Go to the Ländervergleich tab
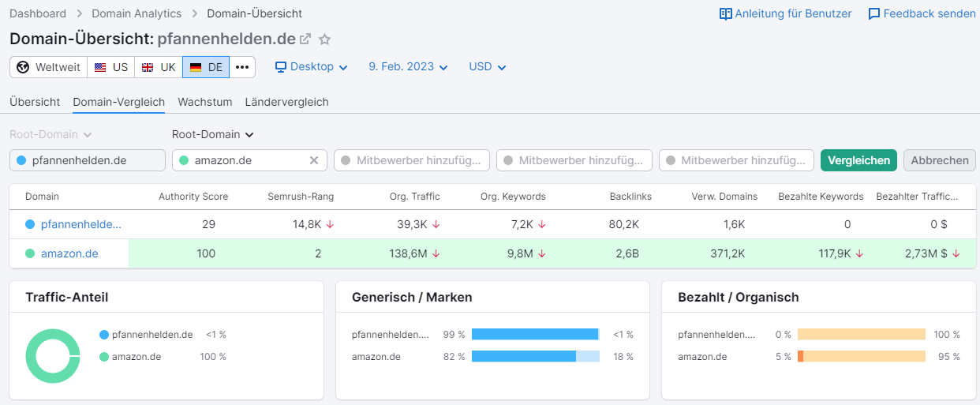980x405 pixels. [x=286, y=102]
